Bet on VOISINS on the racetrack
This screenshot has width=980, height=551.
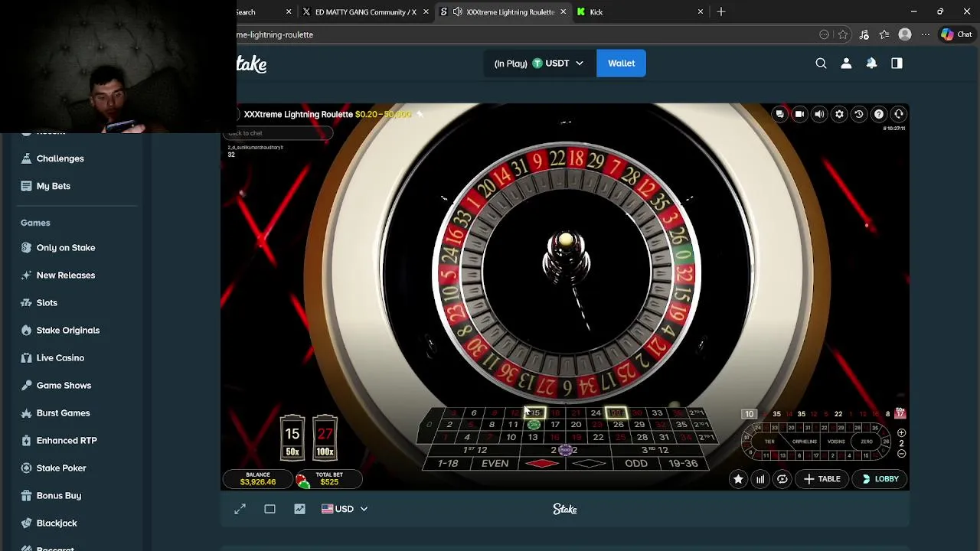pos(836,442)
